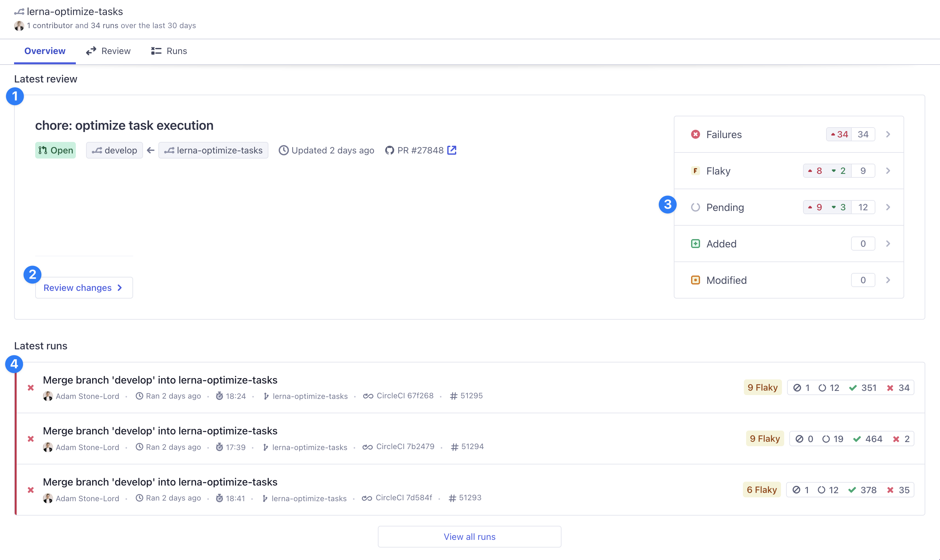
Task: Switch to the Runs tab
Action: [x=169, y=51]
